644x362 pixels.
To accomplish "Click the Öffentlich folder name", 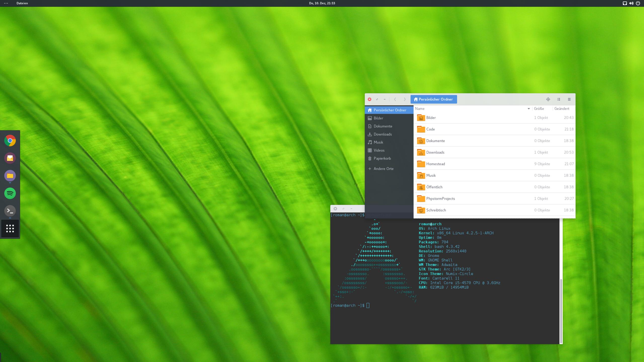I will pyautogui.click(x=434, y=187).
